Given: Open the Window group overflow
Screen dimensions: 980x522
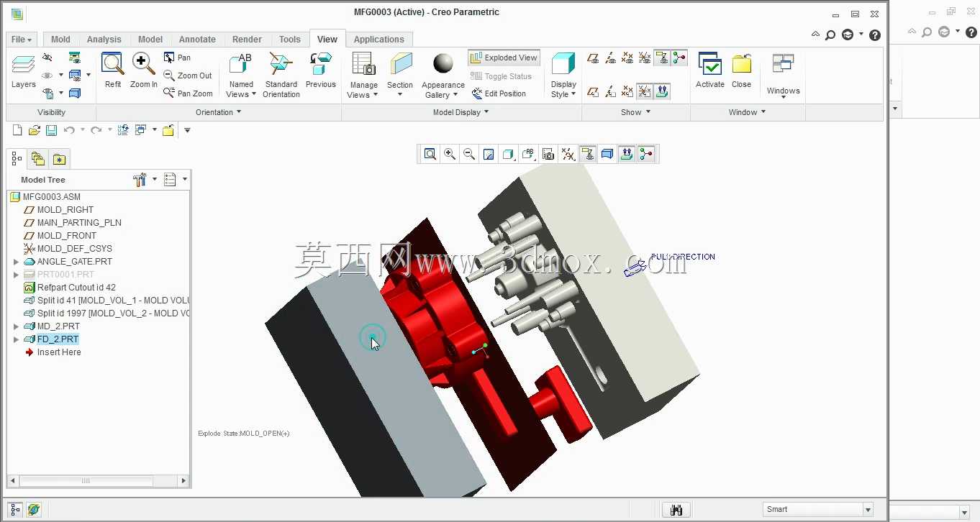Looking at the screenshot, I should pos(747,112).
